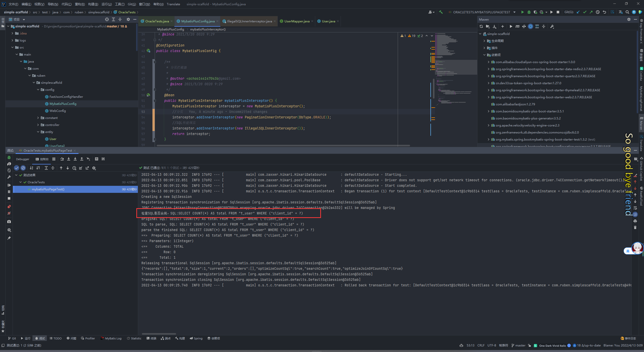Toggle Show Passed tests filter
Image resolution: width=644 pixels, height=352 pixels.
[17, 168]
